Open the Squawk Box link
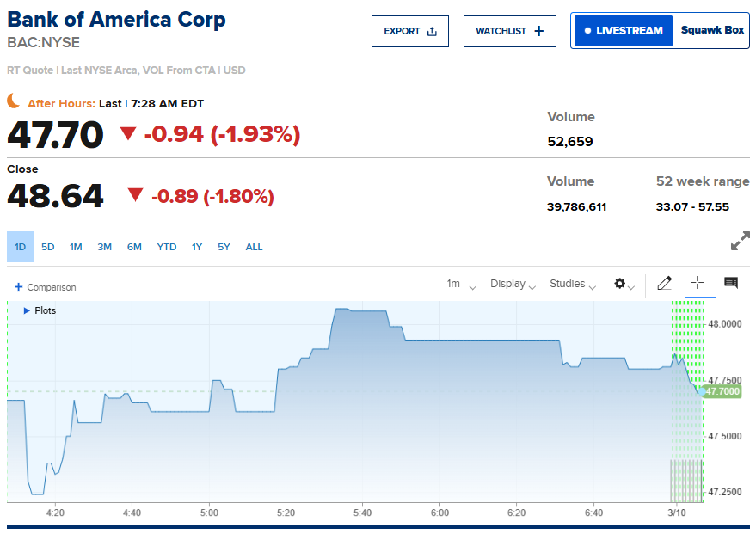Image resolution: width=756 pixels, height=534 pixels. pyautogui.click(x=712, y=30)
